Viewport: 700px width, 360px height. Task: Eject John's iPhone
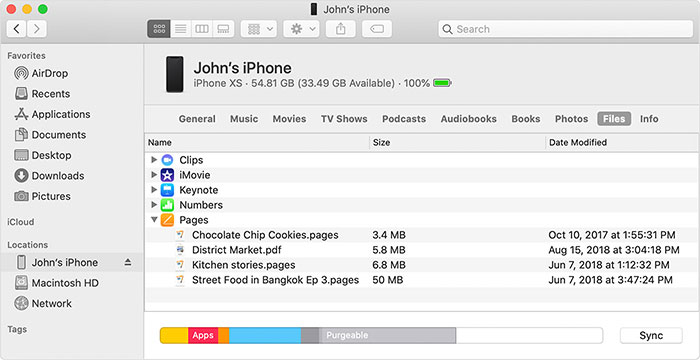coord(128,263)
